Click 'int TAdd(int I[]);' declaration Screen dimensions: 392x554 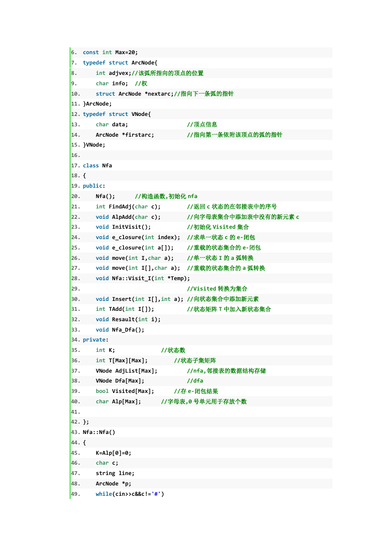(125, 309)
